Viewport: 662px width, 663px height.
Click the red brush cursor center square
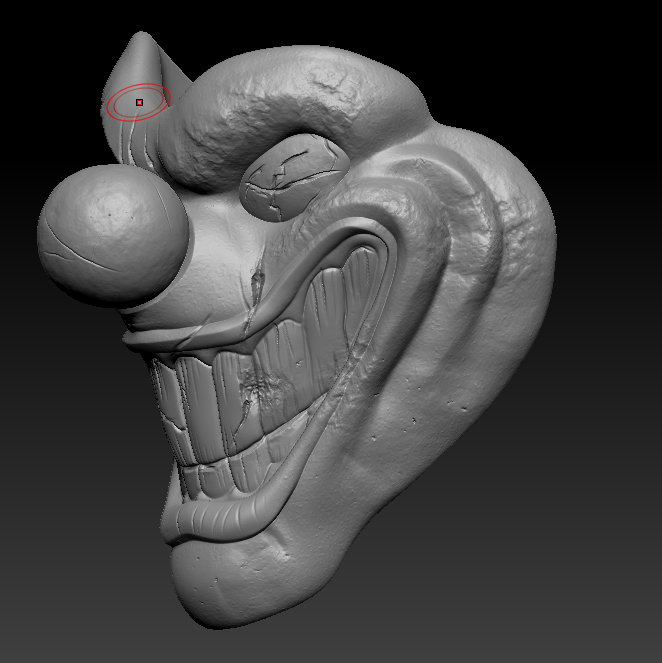pos(140,102)
